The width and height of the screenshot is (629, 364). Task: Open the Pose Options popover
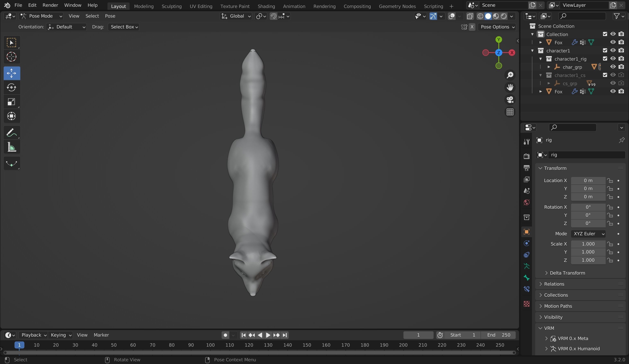pyautogui.click(x=497, y=27)
